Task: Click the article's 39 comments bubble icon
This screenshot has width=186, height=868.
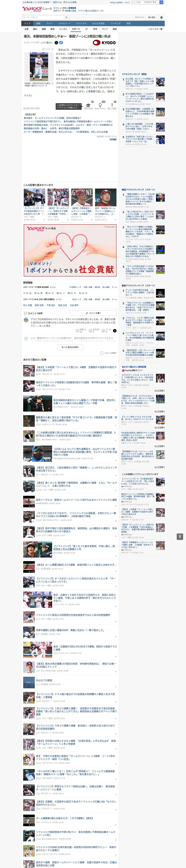Action: pos(42,43)
